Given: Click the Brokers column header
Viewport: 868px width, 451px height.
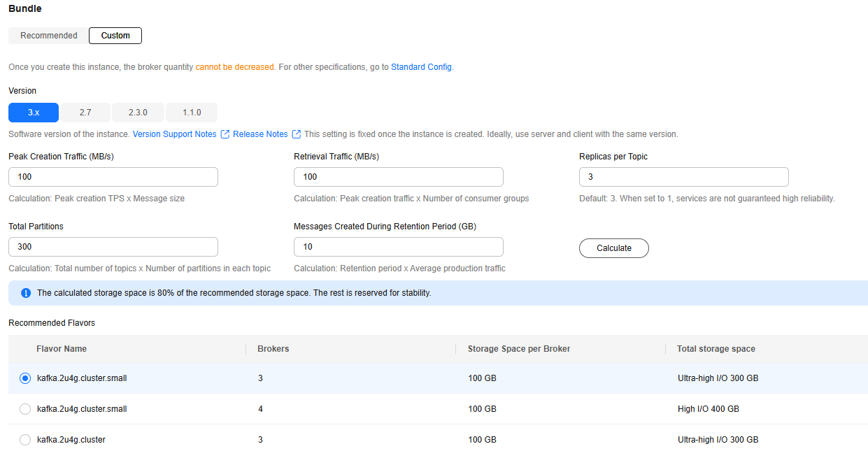Looking at the screenshot, I should [x=273, y=349].
